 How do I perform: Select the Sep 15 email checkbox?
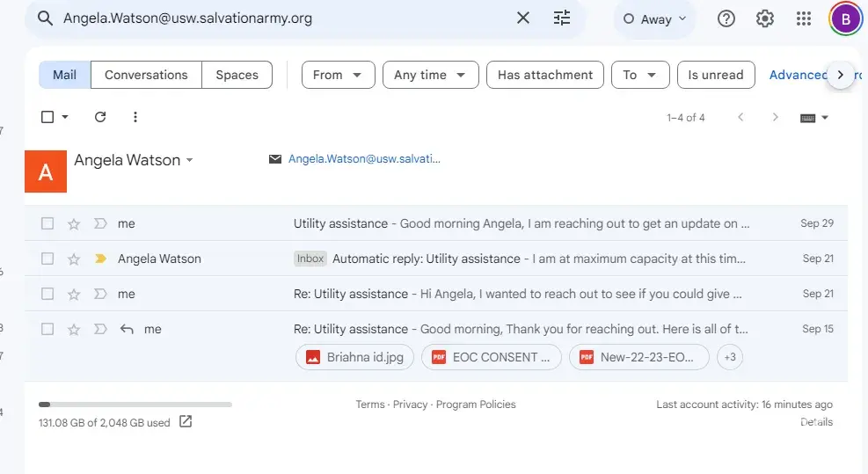47,329
